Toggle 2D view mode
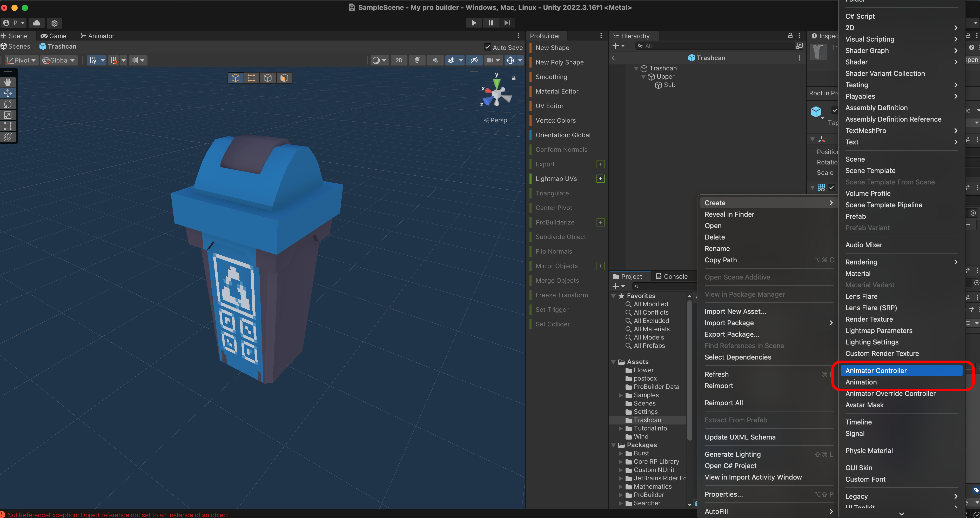Viewport: 980px width, 518px height. 399,60
